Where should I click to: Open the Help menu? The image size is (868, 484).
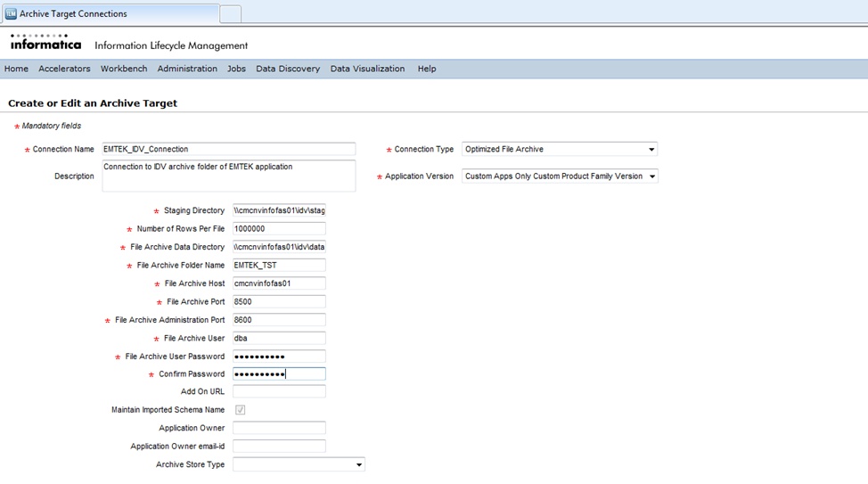(427, 69)
